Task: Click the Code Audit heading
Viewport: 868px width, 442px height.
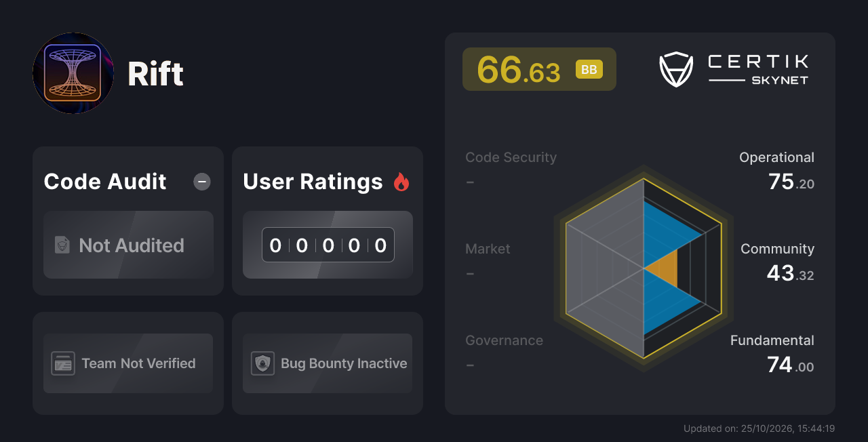Action: click(x=105, y=182)
